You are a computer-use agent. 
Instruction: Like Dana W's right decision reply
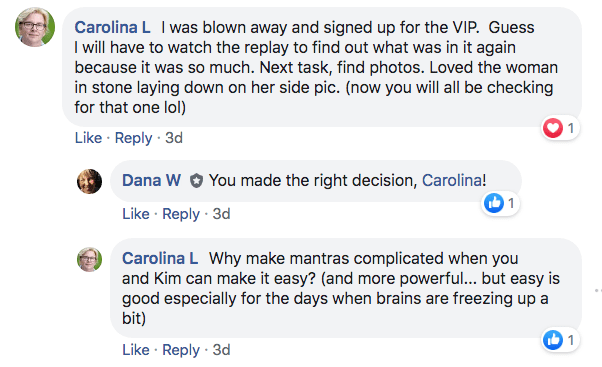136,214
